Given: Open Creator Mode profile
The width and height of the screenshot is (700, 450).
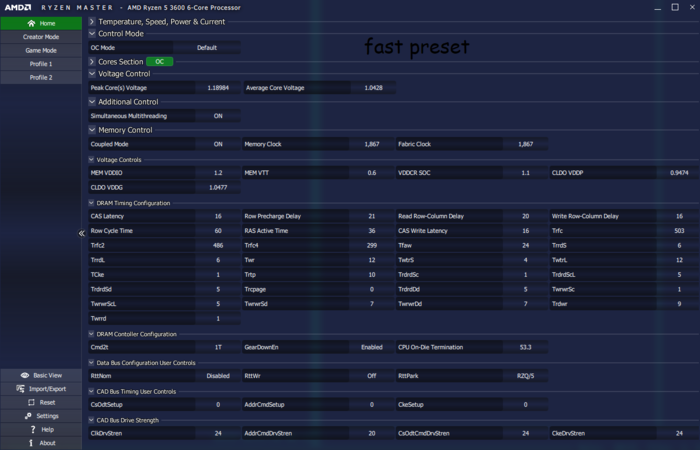Looking at the screenshot, I should click(x=41, y=37).
